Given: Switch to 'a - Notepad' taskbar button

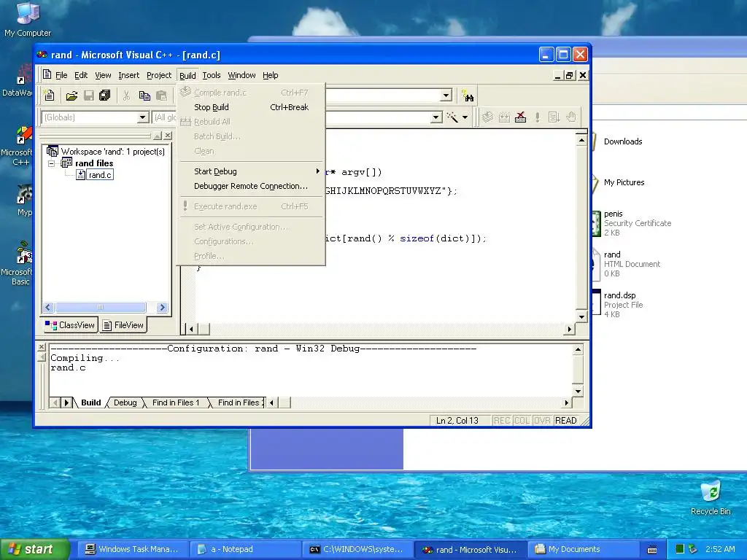Looking at the screenshot, I should coord(244,550).
